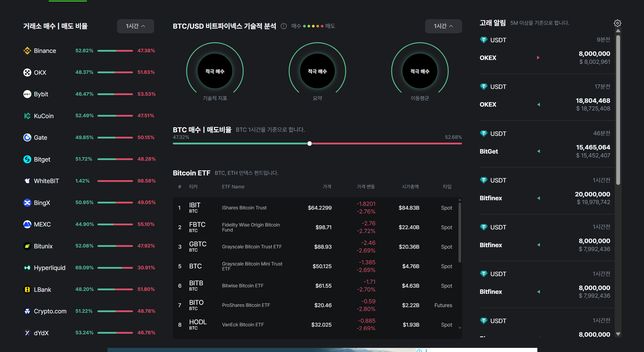Click the MEXC exchange icon

27,224
